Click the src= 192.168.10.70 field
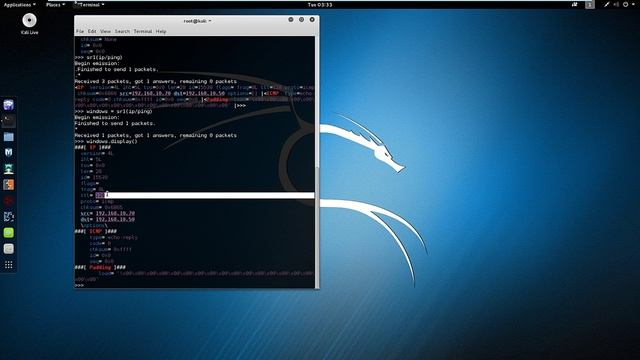The height and width of the screenshot is (360, 640). (x=108, y=213)
